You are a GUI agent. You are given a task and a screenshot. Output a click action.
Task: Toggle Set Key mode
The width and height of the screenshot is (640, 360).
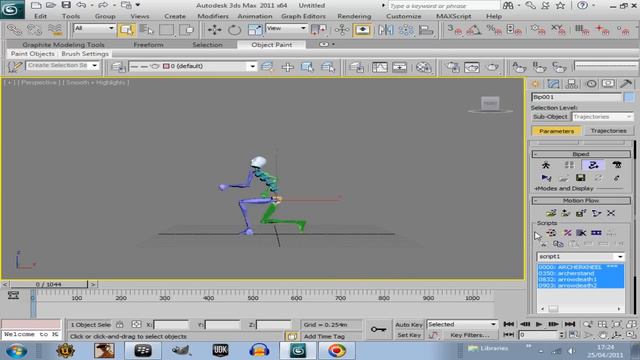409,335
